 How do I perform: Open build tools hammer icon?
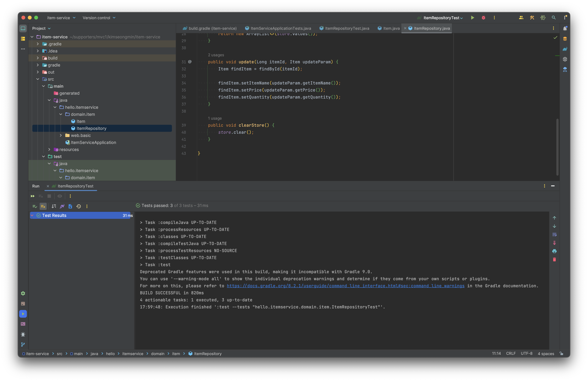(532, 18)
